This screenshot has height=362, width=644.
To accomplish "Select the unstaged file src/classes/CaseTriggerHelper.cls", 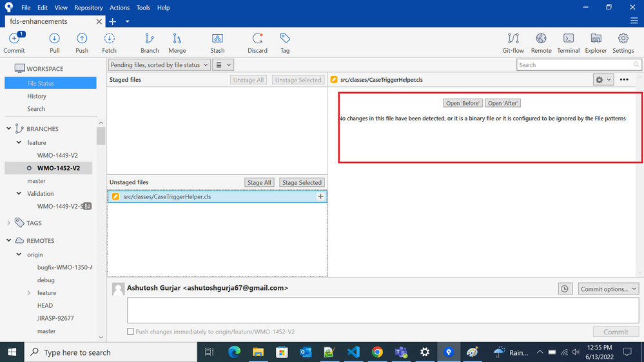I will pyautogui.click(x=217, y=196).
